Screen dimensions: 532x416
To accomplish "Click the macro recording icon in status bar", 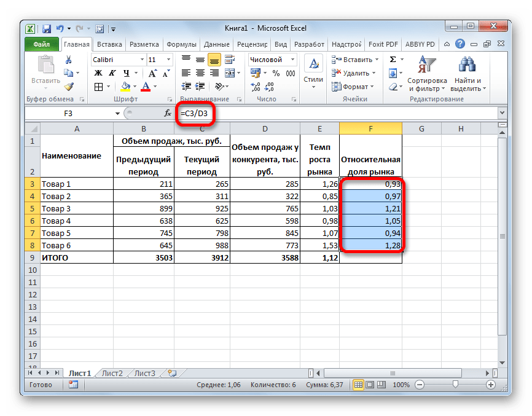I will (x=73, y=385).
